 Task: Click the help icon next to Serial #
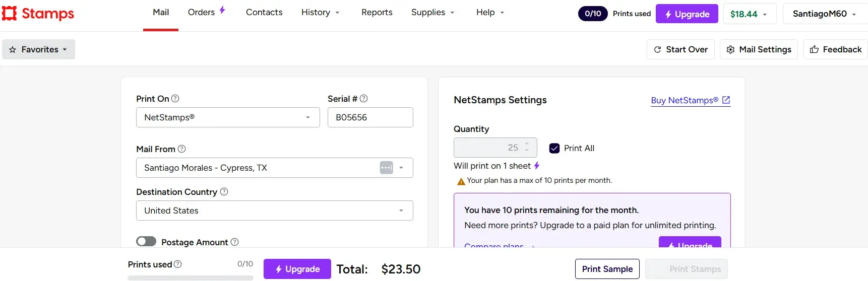click(x=364, y=99)
